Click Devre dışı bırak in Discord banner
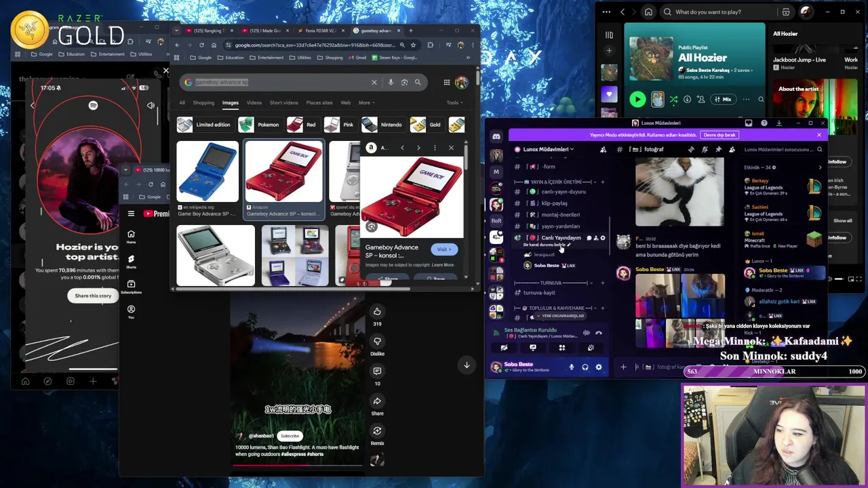The image size is (868, 488). click(x=719, y=135)
